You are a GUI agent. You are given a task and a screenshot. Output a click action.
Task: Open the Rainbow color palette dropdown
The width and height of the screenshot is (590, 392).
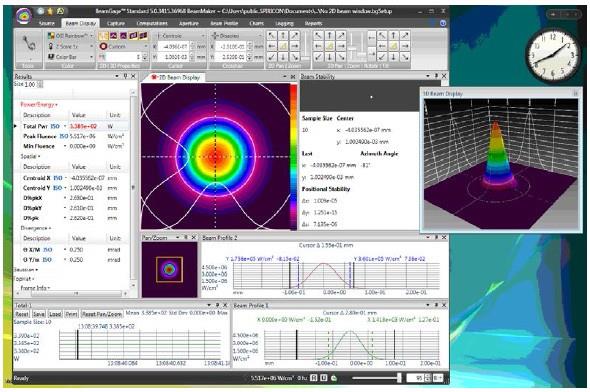[x=70, y=36]
